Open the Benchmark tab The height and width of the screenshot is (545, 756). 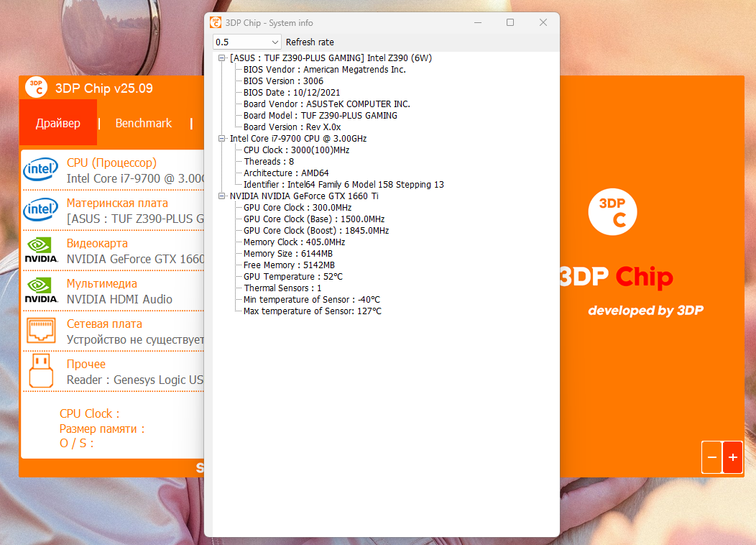(144, 123)
